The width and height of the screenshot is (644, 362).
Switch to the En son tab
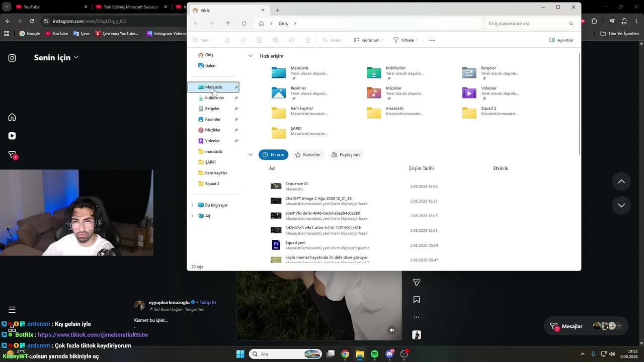(273, 155)
